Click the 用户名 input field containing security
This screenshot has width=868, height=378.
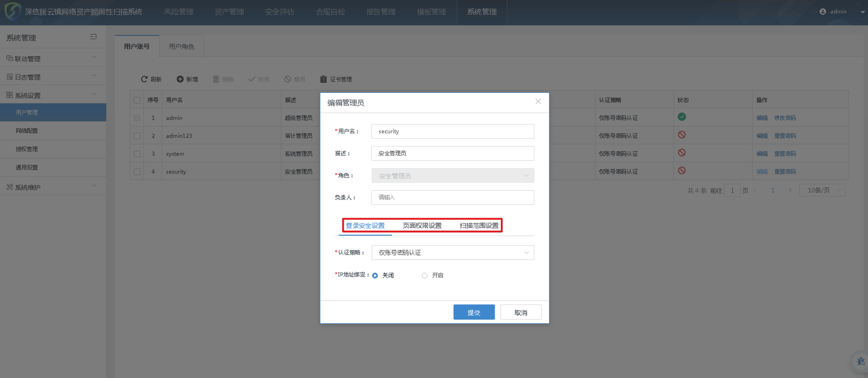(x=453, y=131)
